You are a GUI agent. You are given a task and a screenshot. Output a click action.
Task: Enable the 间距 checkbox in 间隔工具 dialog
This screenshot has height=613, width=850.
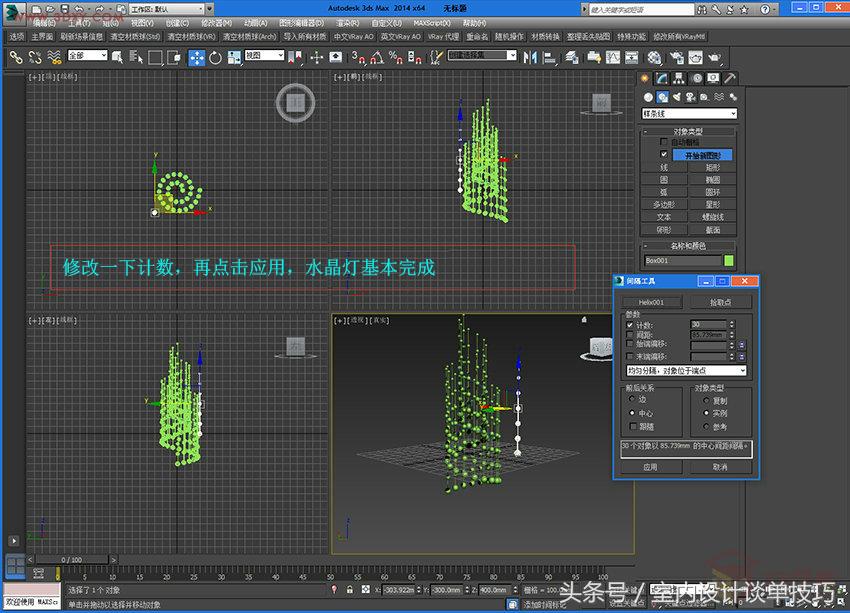click(628, 334)
